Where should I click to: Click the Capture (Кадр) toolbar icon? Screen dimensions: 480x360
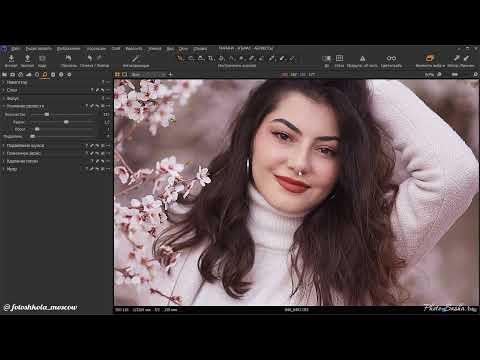click(x=42, y=59)
